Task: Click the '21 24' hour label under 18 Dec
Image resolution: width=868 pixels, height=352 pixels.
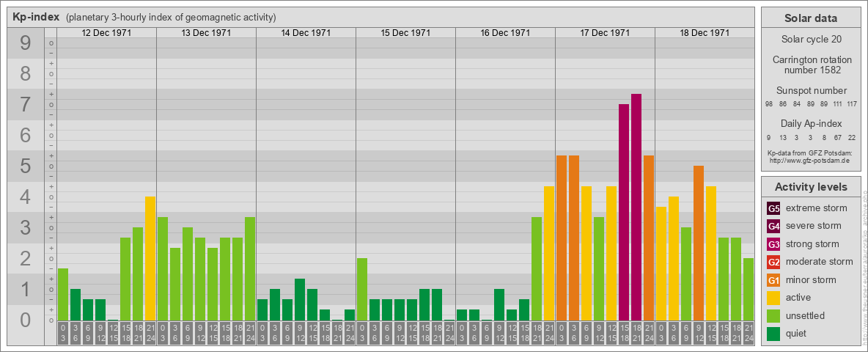Action: point(749,333)
